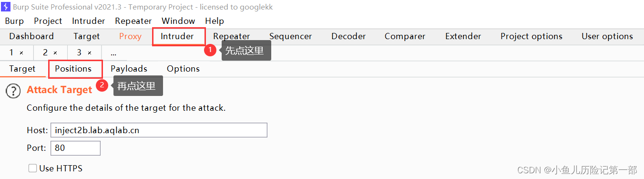Enable the Use HTTPS checkbox
This screenshot has height=179, width=644.
(x=32, y=168)
